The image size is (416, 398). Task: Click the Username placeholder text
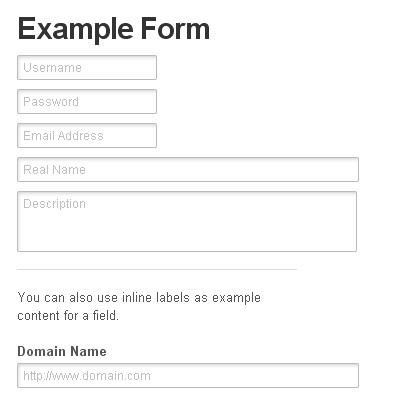(52, 68)
